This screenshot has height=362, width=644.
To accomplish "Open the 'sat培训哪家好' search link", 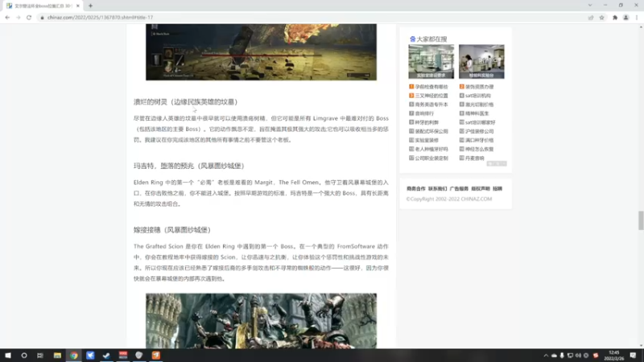I will click(x=480, y=122).
